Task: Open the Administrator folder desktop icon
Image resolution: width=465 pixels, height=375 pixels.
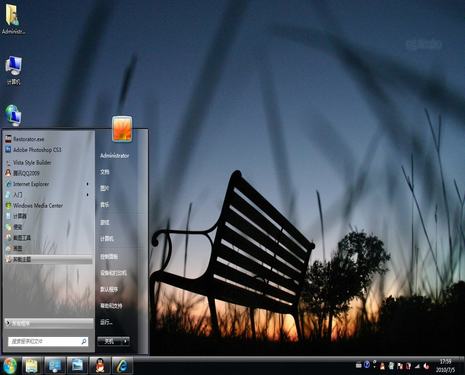Action: point(13,19)
